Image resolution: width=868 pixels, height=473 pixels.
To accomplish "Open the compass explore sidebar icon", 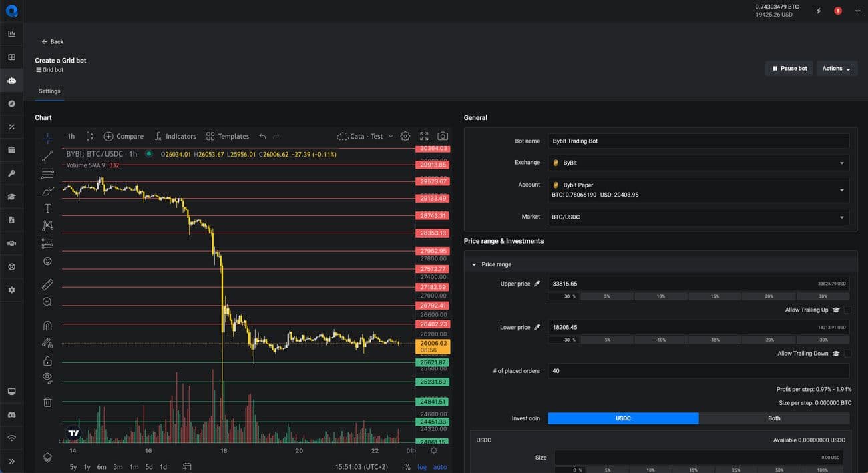I will tap(11, 103).
